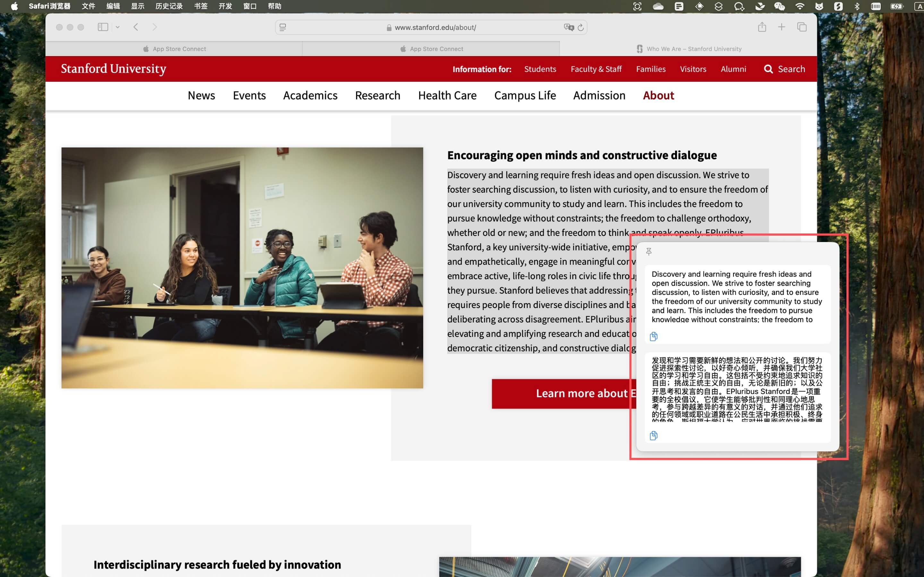Open Campus Life navigation item
924x577 pixels.
[x=525, y=96]
